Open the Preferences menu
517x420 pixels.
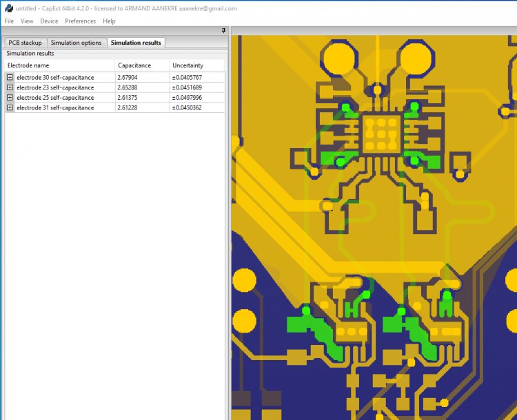pyautogui.click(x=80, y=21)
